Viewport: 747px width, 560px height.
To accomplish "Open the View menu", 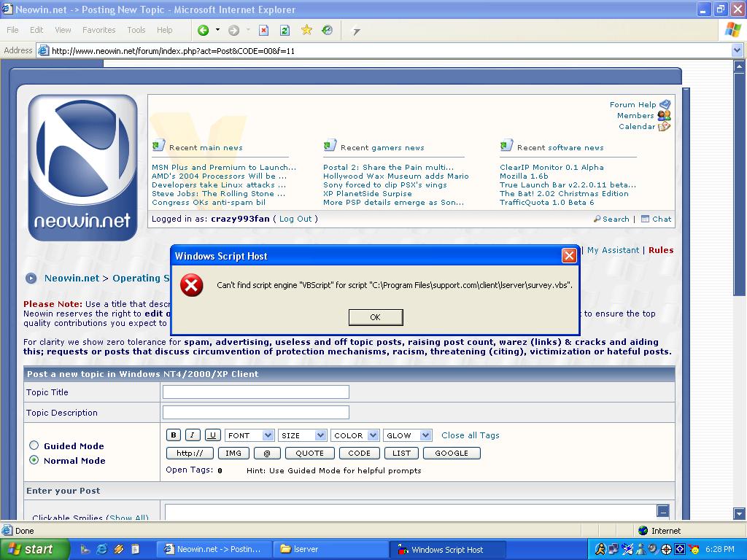I will 63,30.
